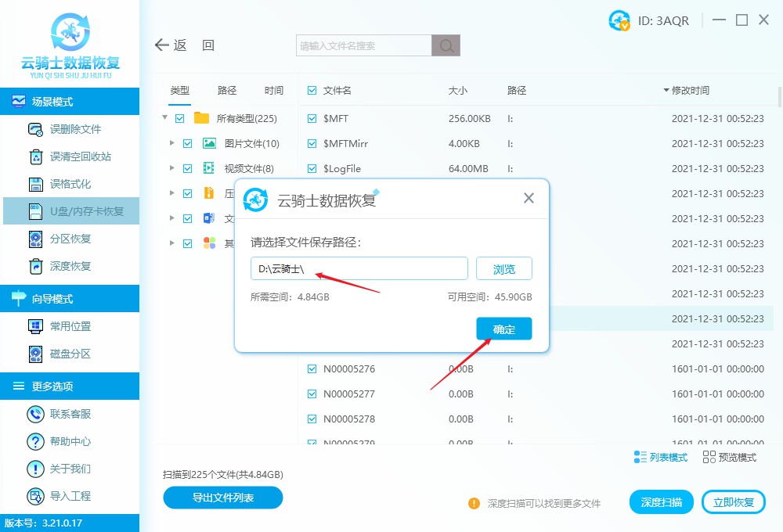Select the 256.00KB size cell
This screenshot has width=783, height=532.
tap(469, 119)
